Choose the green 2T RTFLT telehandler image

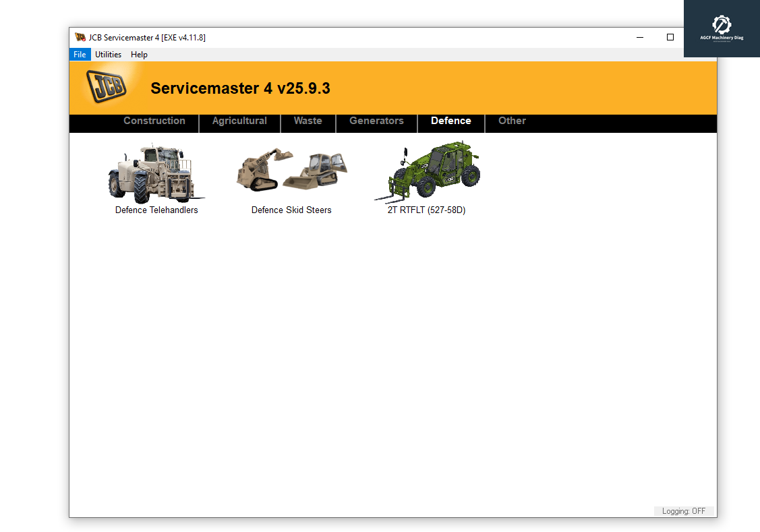427,173
